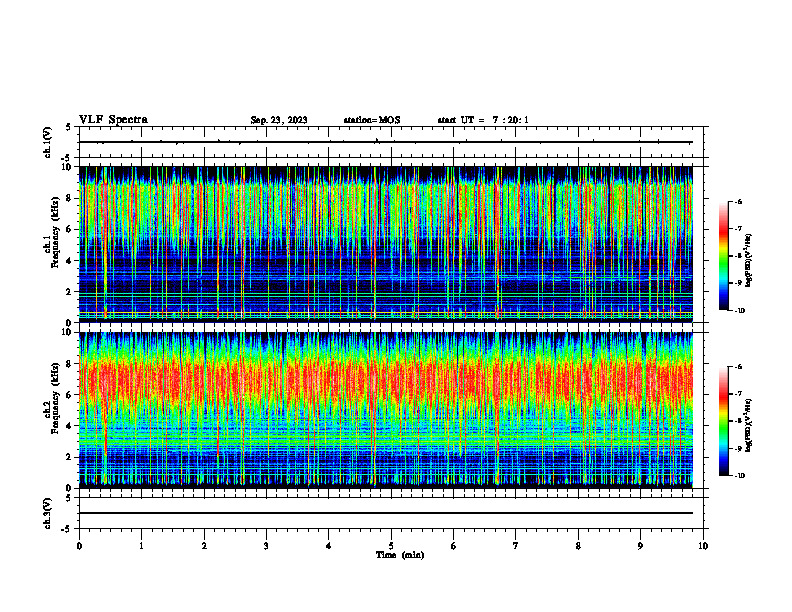Click the "-6" tick on ch.2 color bar
This screenshot has height=612, width=792.
[738, 367]
